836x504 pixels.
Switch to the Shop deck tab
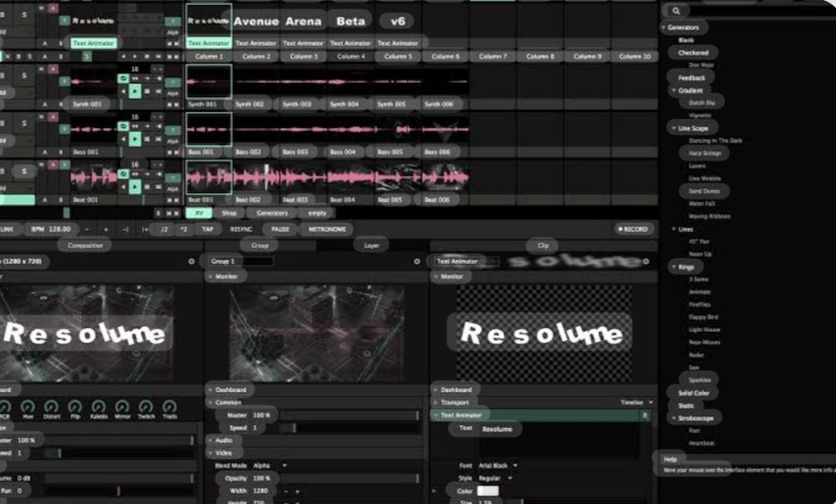point(229,213)
